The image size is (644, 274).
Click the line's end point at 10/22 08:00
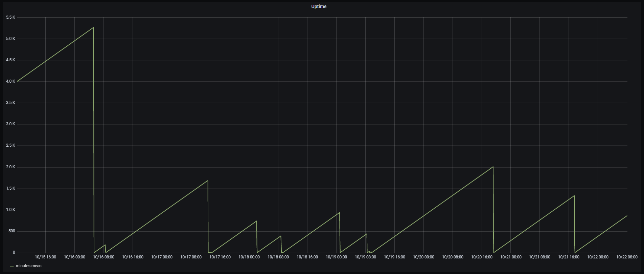tap(627, 216)
